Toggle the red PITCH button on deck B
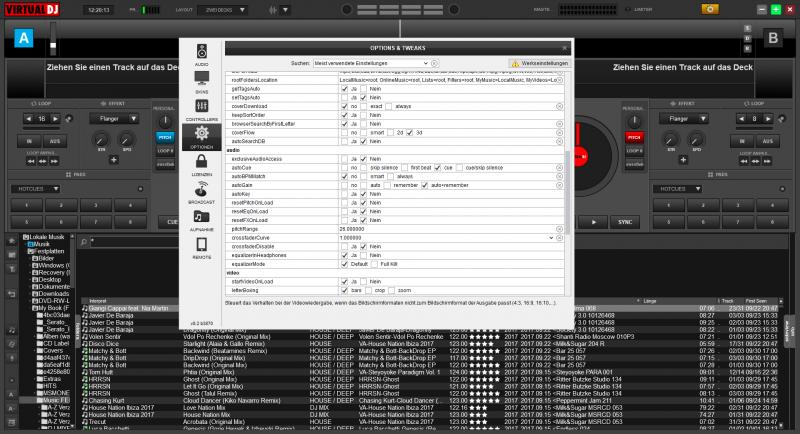800x434 pixels. coord(634,137)
